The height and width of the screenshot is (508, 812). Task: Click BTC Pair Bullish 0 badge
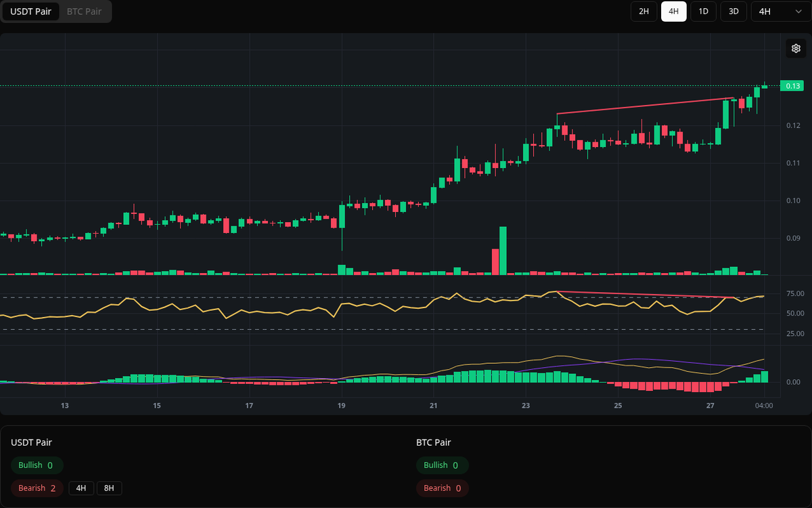[442, 465]
